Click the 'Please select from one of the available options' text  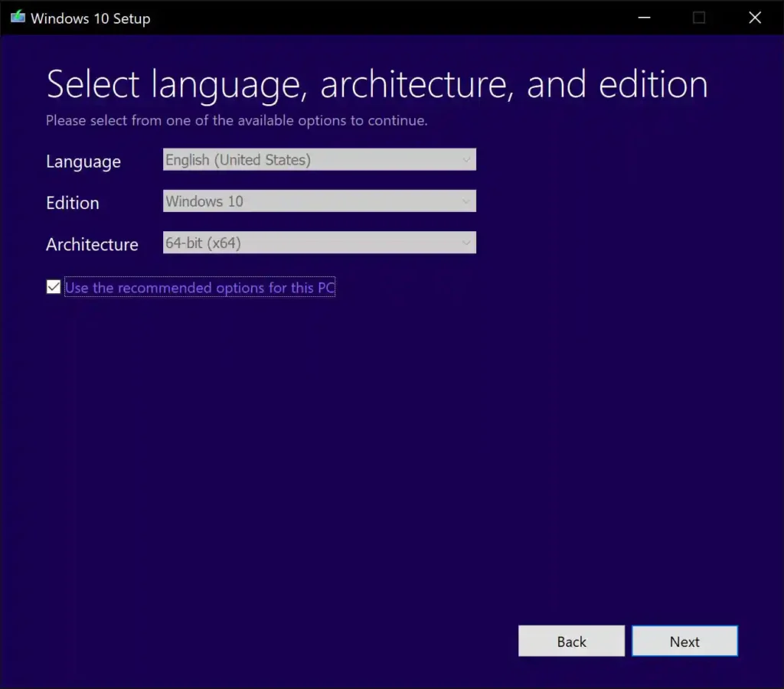coord(237,120)
